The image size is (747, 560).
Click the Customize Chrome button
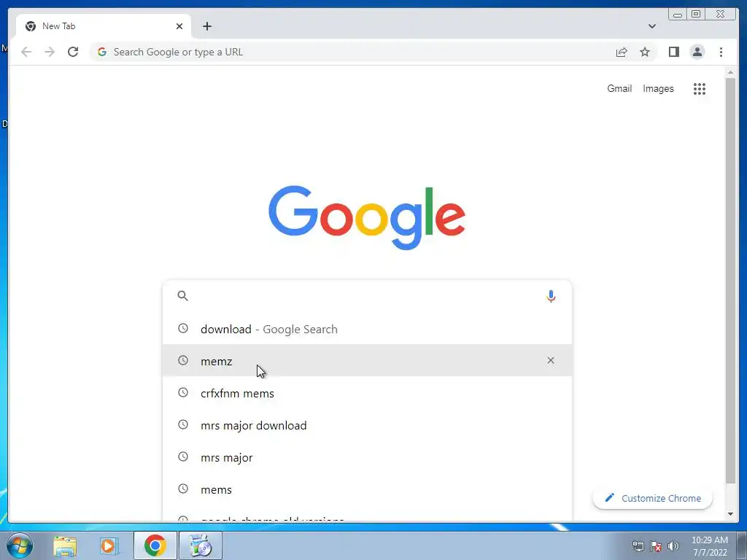(653, 498)
